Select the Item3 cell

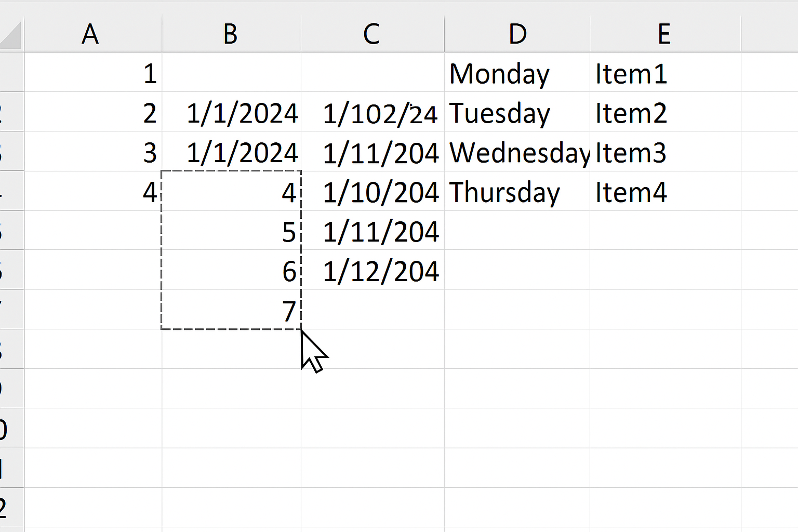tap(665, 151)
